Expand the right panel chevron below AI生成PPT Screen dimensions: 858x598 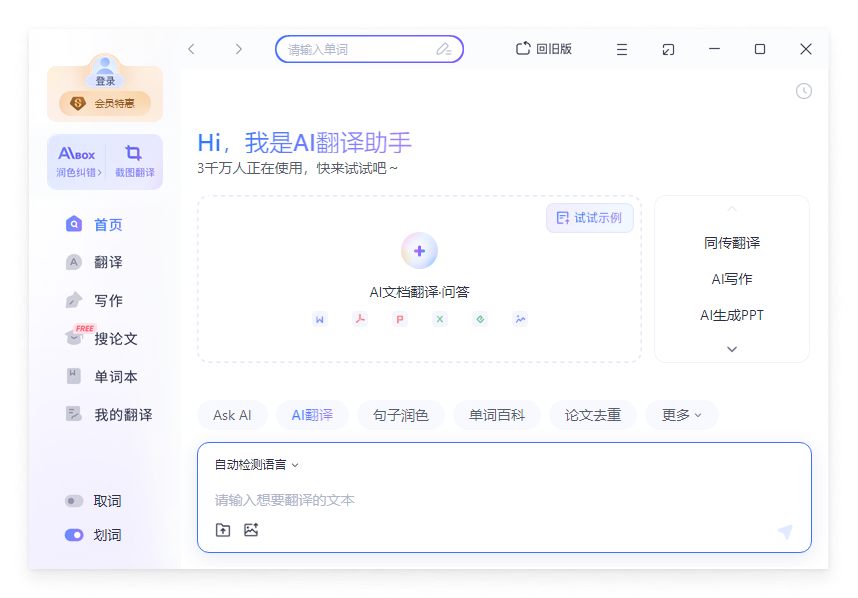click(731, 348)
